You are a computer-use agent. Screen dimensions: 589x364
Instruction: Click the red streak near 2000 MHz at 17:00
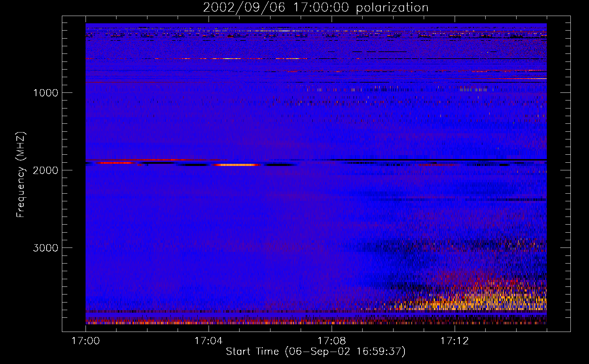[x=116, y=163]
